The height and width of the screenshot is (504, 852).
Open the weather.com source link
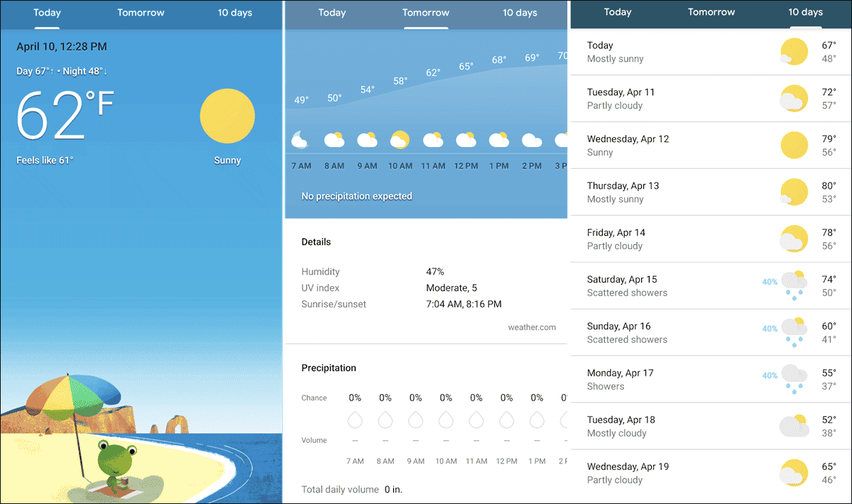[532, 327]
